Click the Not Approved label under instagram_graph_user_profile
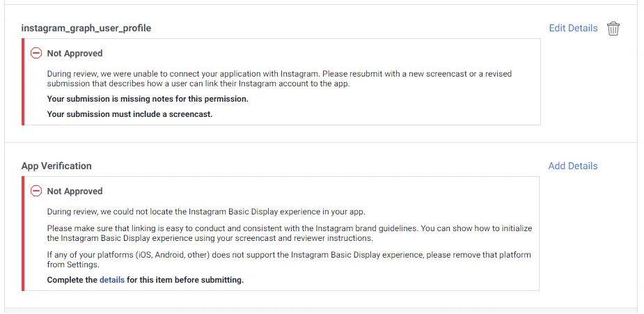644x314 pixels. 74,53
